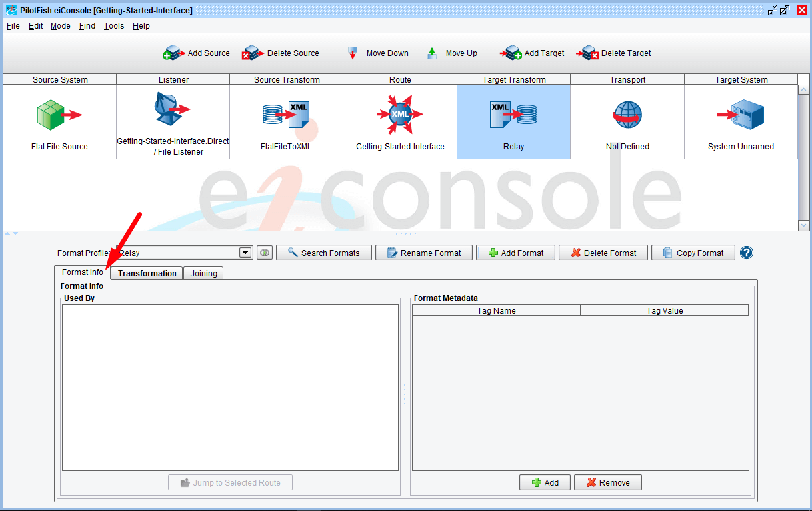Click the Tag Name column header
The image size is (812, 511).
tap(496, 310)
